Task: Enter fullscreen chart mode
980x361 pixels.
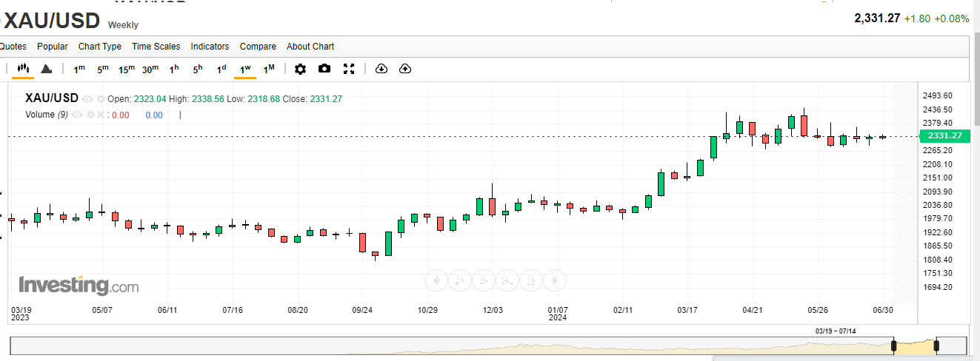Action: point(350,69)
